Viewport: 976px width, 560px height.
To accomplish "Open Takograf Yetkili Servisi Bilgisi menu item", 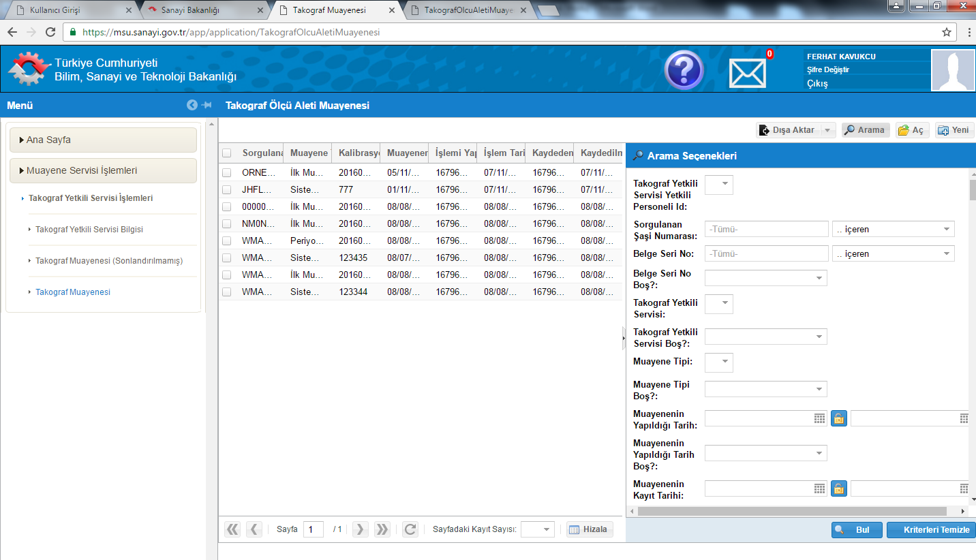I will point(89,230).
